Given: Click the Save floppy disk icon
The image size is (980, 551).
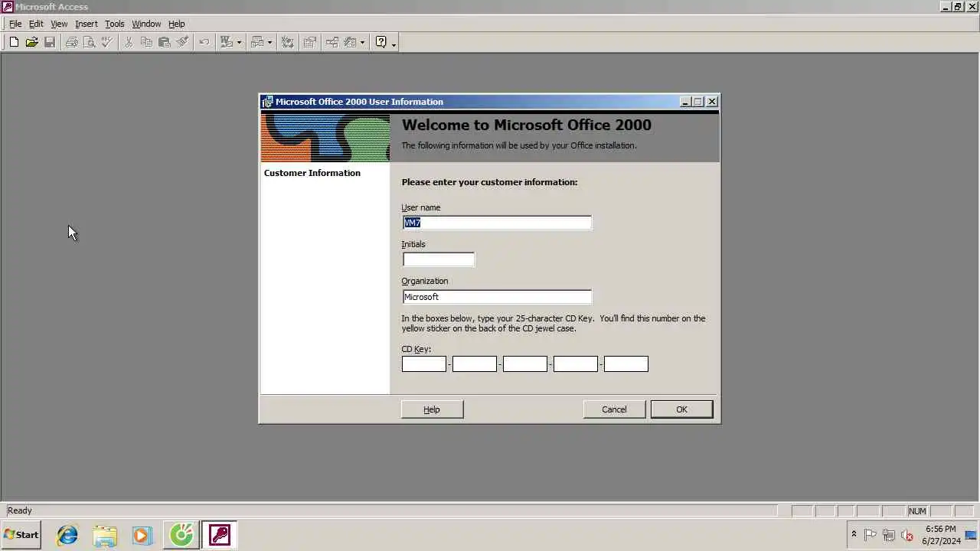Looking at the screenshot, I should click(50, 42).
